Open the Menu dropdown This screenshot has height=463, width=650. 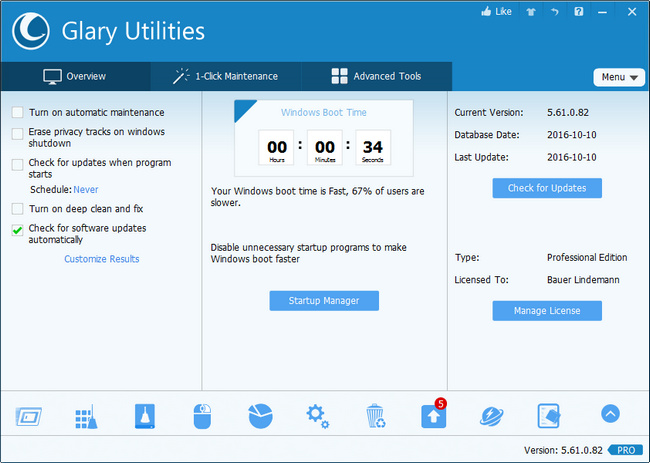point(619,78)
